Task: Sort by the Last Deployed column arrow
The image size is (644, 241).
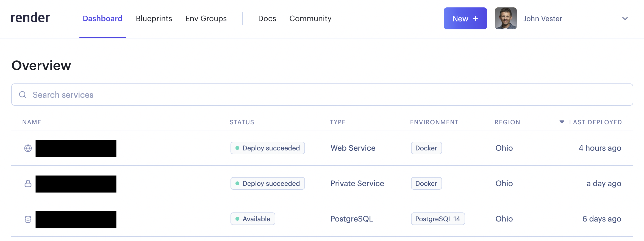Action: click(x=562, y=122)
